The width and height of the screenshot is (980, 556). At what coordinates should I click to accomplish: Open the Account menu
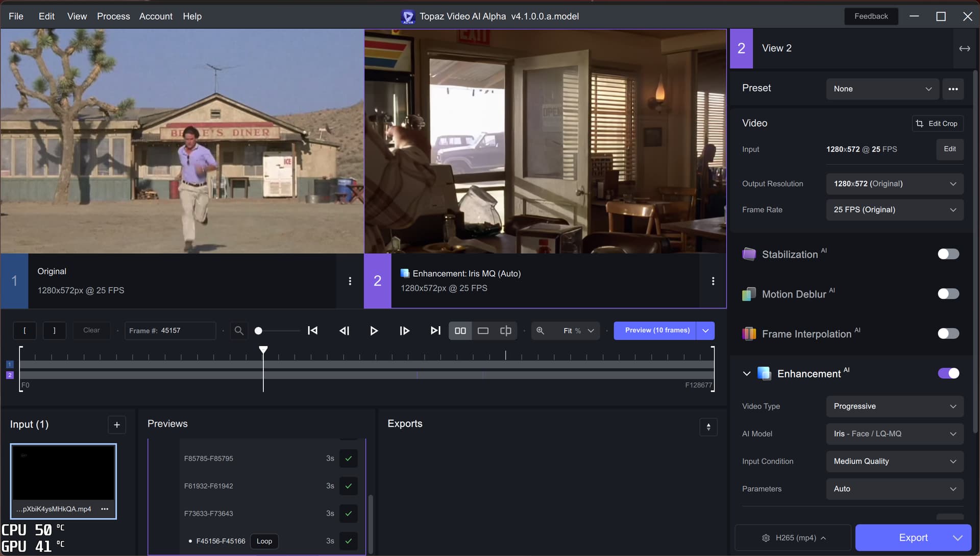coord(156,16)
